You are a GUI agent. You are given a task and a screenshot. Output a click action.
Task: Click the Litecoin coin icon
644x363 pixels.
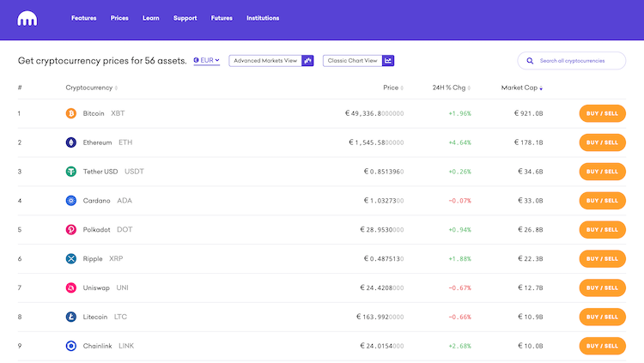click(x=71, y=317)
